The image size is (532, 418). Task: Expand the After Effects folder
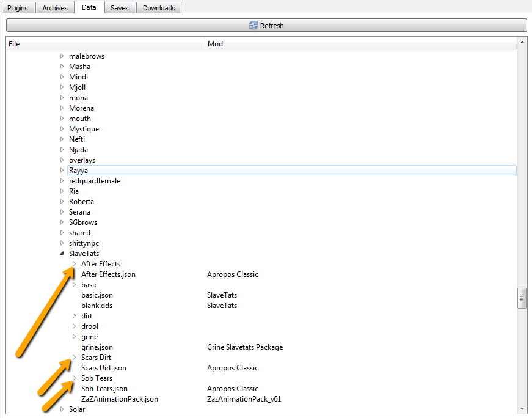74,264
